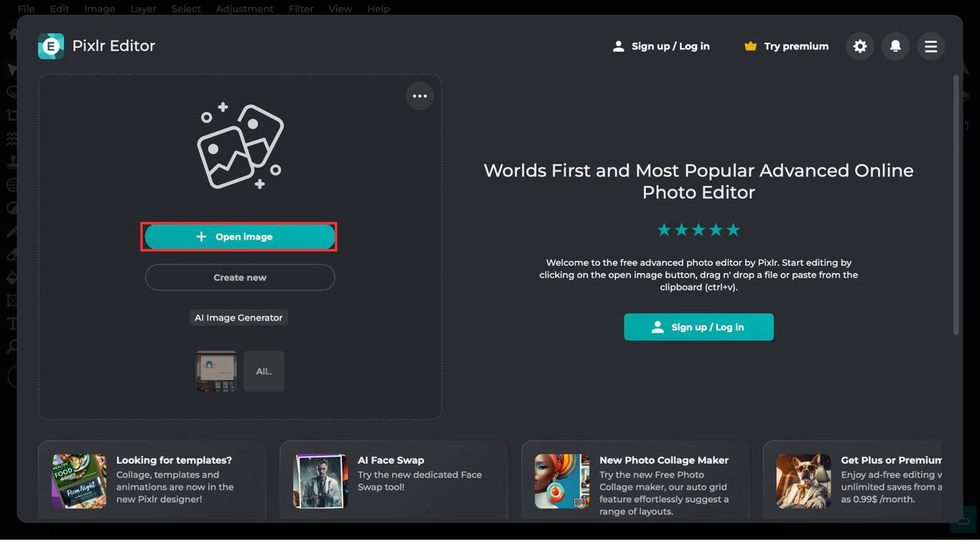Open the Select menu behind the dialog
This screenshot has height=551, width=980.
[x=186, y=8]
